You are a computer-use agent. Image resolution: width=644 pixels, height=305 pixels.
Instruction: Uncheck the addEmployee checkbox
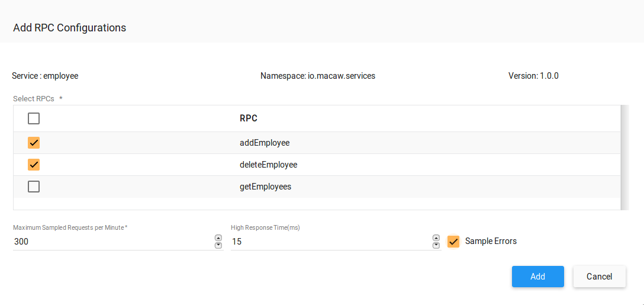(34, 143)
